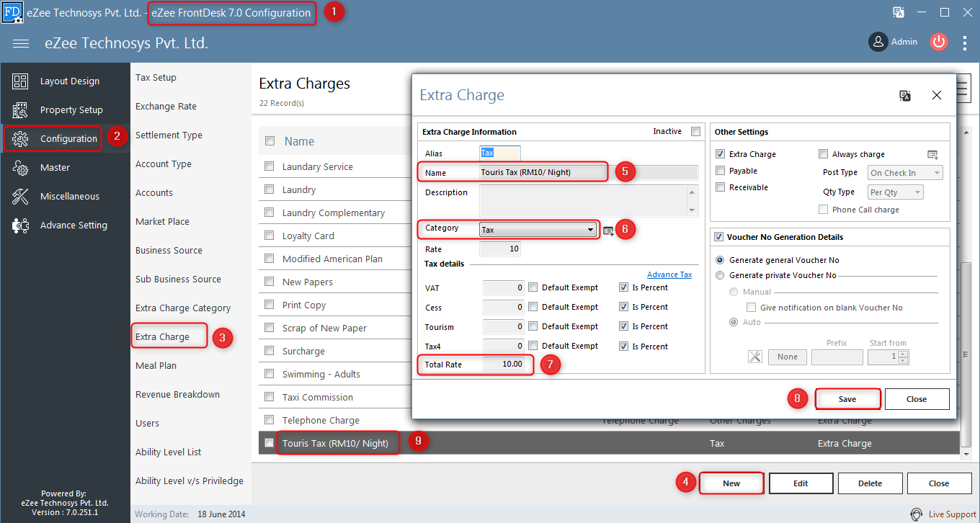Click the Save button
Viewport: 980px width, 523px height.
847,399
